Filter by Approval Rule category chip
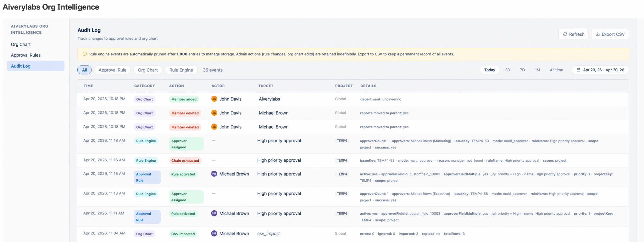Image resolution: width=644 pixels, height=242 pixels. pyautogui.click(x=113, y=70)
